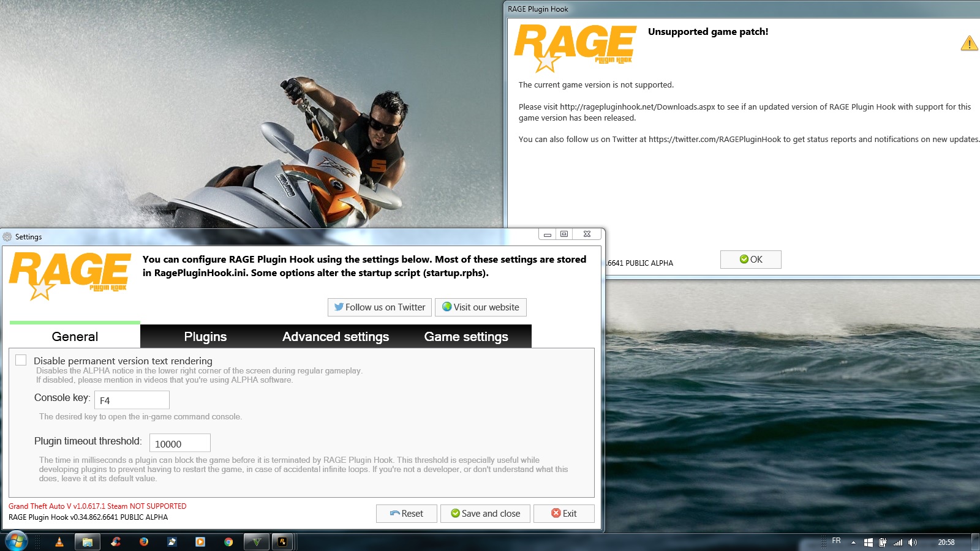Open Windows Explorer from the taskbar
980x551 pixels.
pos(88,542)
